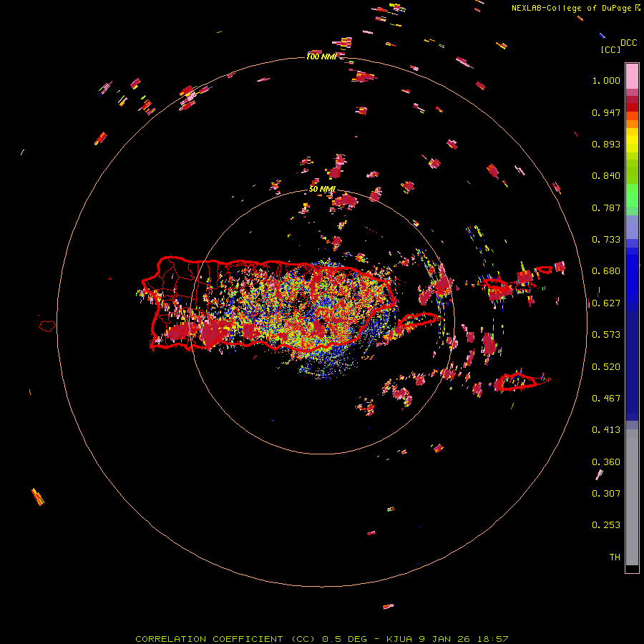Select the 0.787 scale value
This screenshot has height=644, width=644.
pyautogui.click(x=606, y=208)
